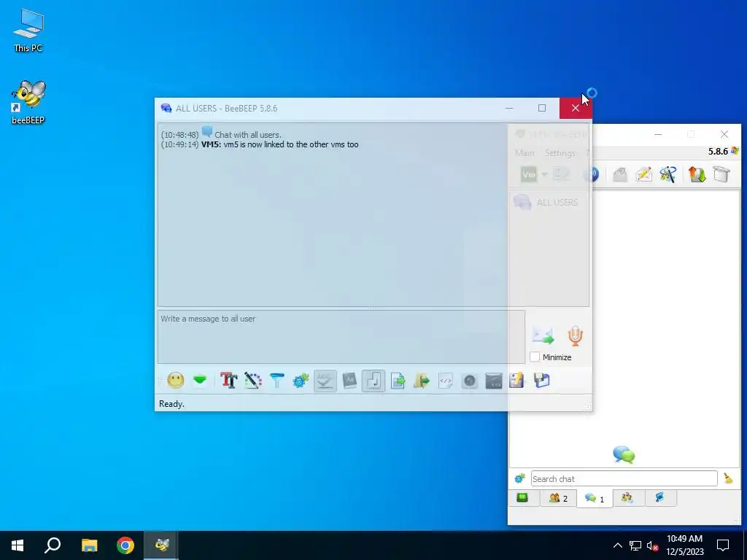This screenshot has width=747, height=560.
Task: Toggle the Return-key-to-send button
Action: [x=373, y=381]
